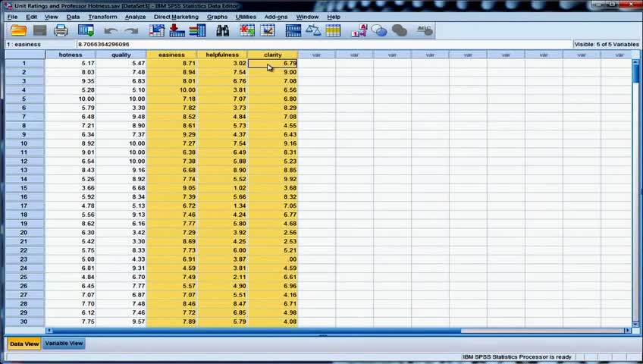Click the Insert Variable icon

click(268, 30)
